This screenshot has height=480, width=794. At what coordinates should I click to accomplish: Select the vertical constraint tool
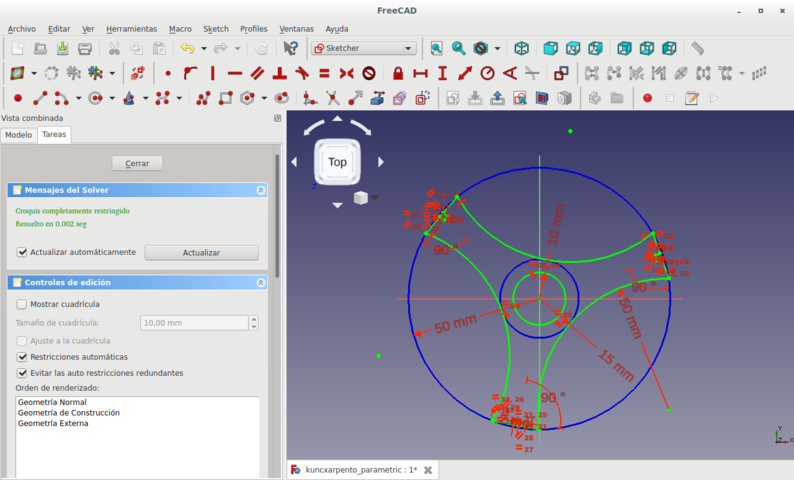[212, 73]
